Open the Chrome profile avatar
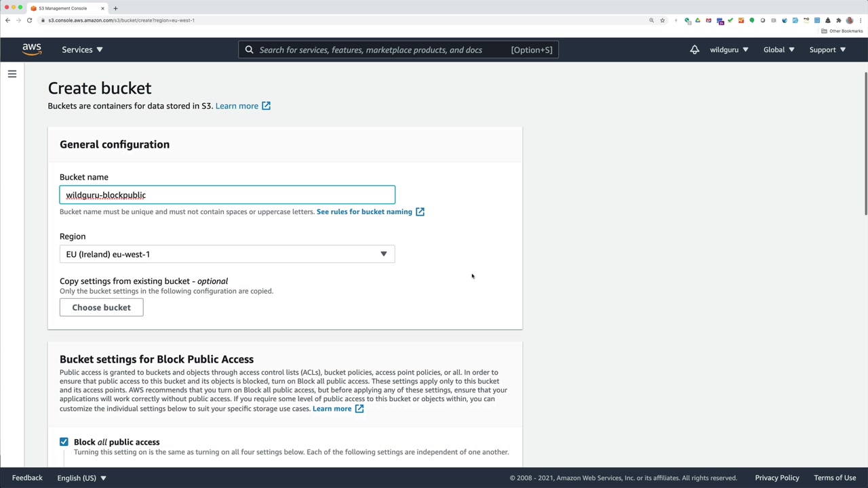Screen dimensions: 868x488 pos(850,20)
